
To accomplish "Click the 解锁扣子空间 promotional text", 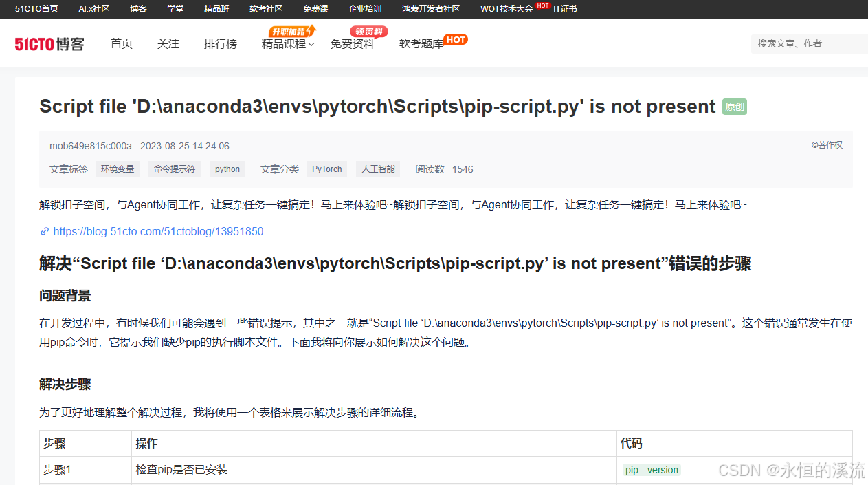I will pyautogui.click(x=393, y=204).
